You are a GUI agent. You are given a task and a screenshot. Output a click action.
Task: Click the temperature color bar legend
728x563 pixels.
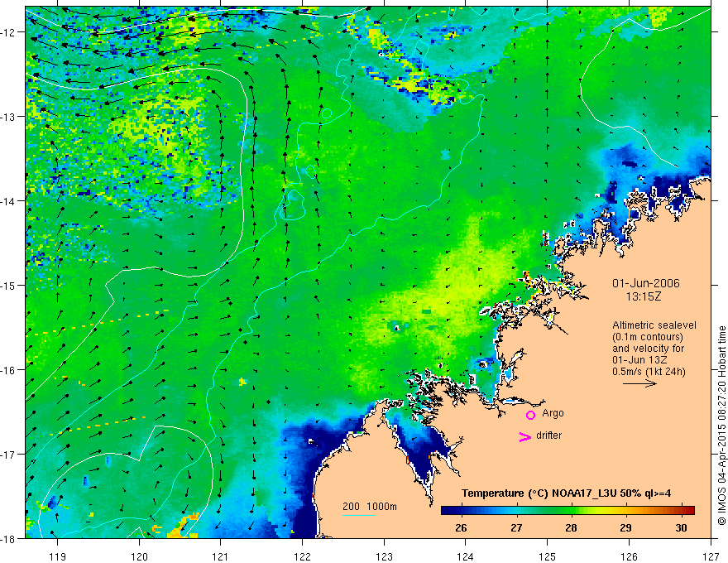(x=568, y=511)
